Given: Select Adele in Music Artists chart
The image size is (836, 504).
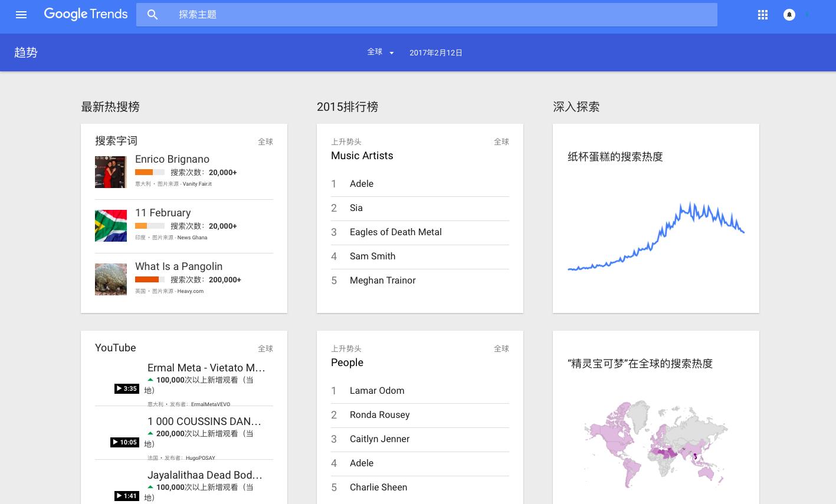Looking at the screenshot, I should tap(362, 184).
